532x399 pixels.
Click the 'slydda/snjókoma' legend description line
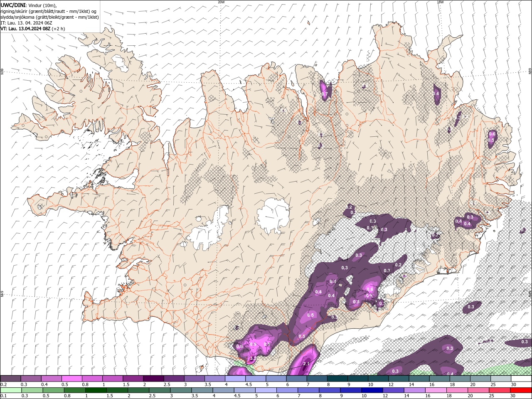point(49,17)
